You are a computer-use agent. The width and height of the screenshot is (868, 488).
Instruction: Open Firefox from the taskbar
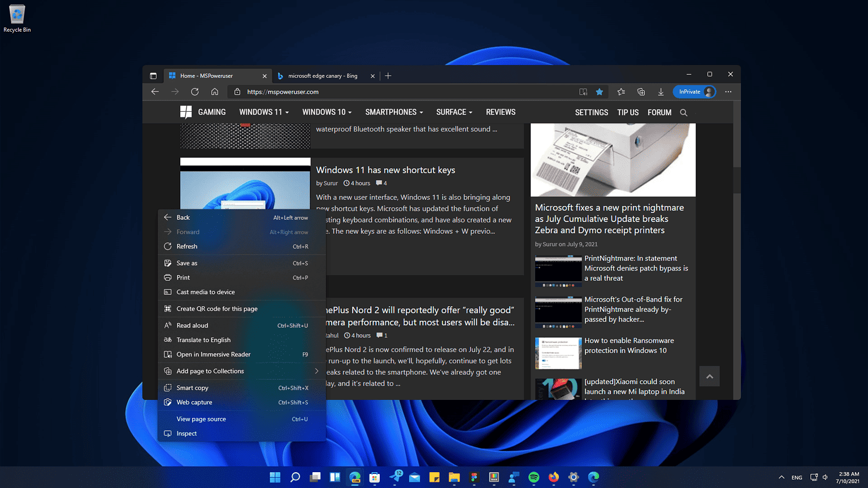click(x=554, y=477)
